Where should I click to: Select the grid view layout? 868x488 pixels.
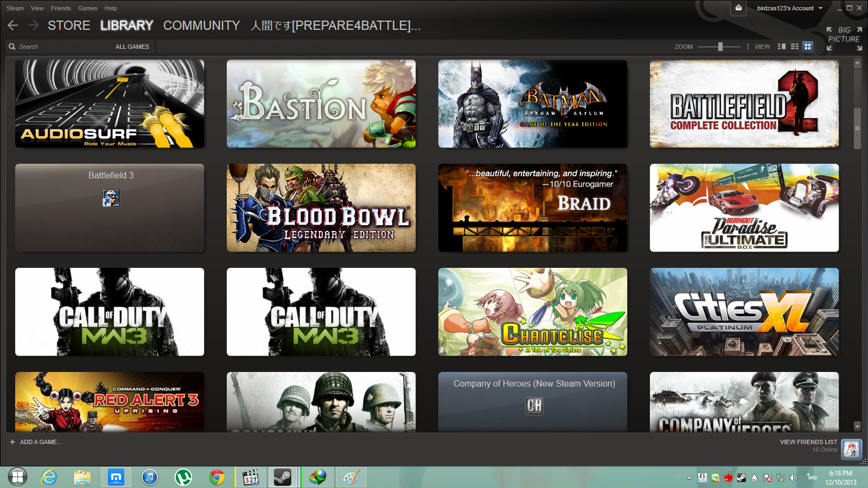point(808,47)
